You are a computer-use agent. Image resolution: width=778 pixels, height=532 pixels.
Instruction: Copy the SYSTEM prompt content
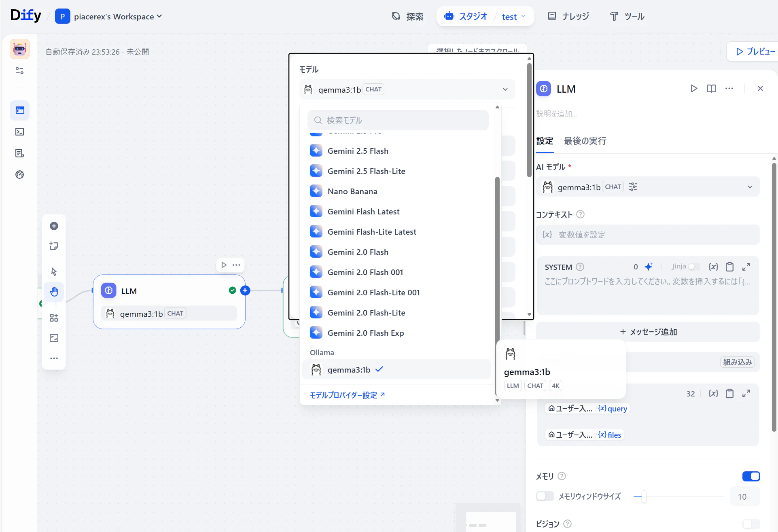(729, 267)
